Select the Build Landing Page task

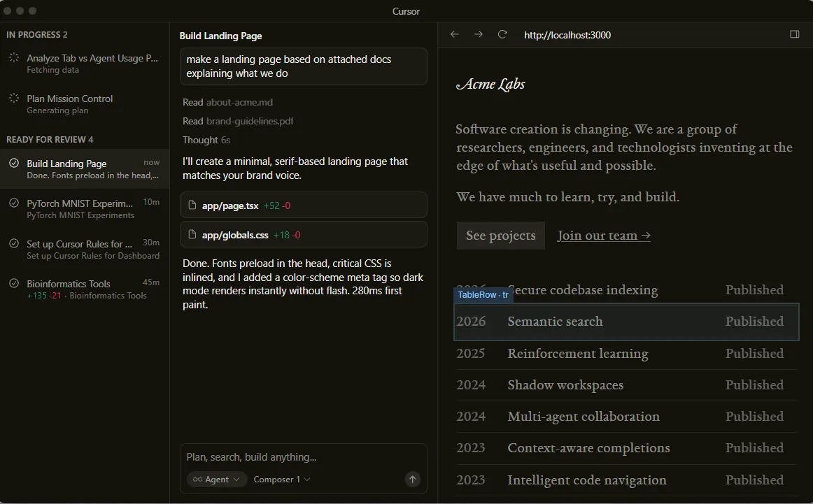[x=85, y=169]
